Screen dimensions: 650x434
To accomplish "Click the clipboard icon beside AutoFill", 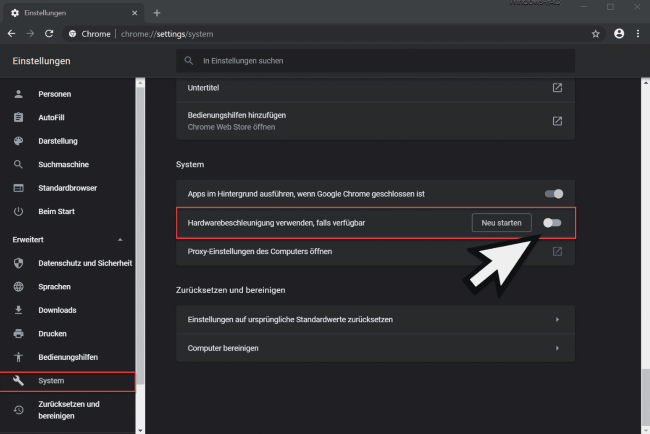I will tap(18, 117).
